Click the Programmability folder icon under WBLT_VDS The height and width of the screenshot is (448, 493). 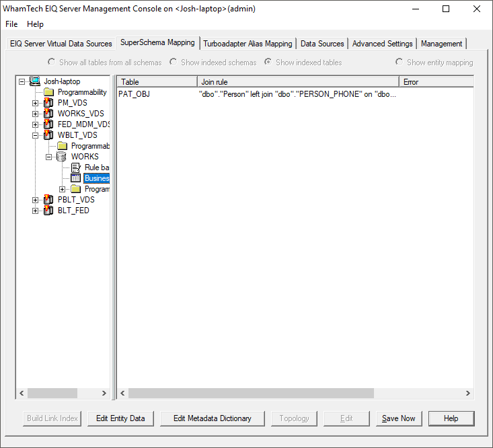point(63,146)
